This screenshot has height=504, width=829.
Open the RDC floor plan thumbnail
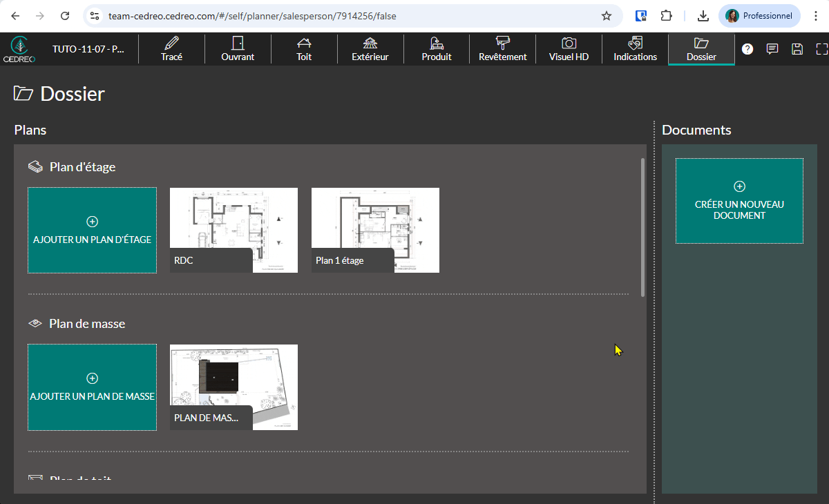pyautogui.click(x=234, y=230)
